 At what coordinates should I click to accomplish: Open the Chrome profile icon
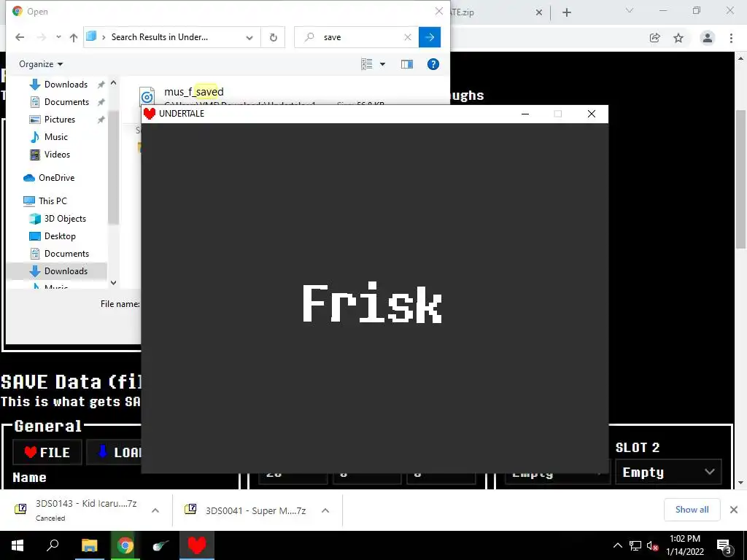pos(708,38)
